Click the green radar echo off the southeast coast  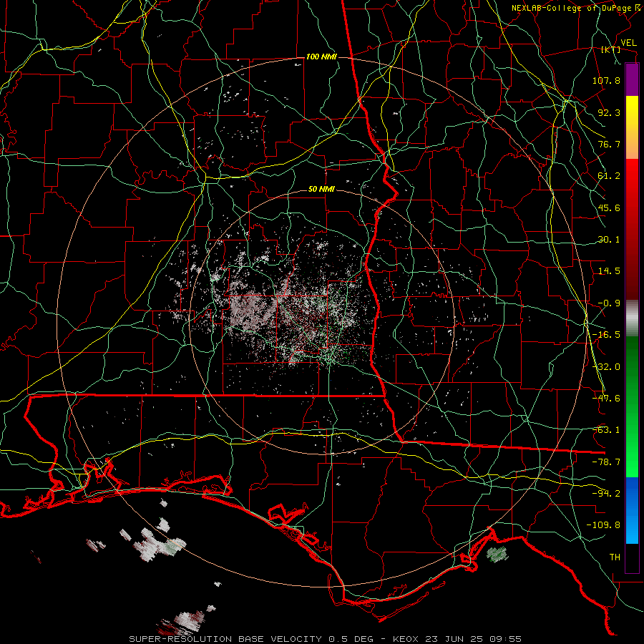click(497, 554)
